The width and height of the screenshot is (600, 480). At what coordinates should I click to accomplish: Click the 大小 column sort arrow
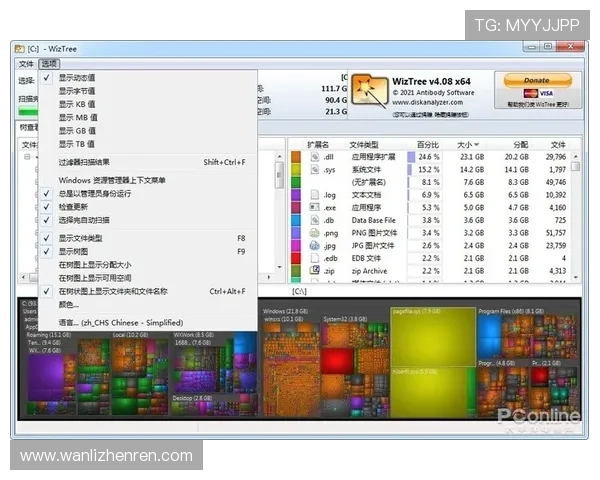click(477, 145)
